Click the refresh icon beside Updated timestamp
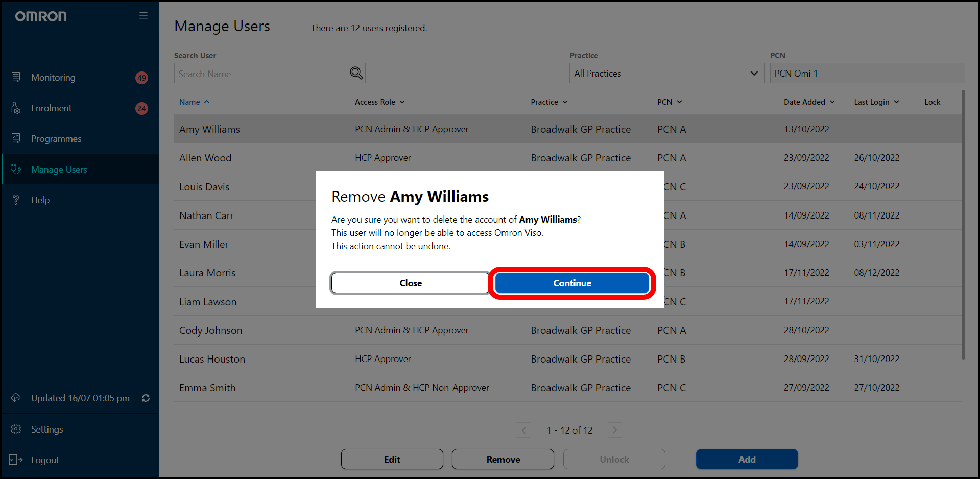Screen dimensions: 980x479 [146, 398]
